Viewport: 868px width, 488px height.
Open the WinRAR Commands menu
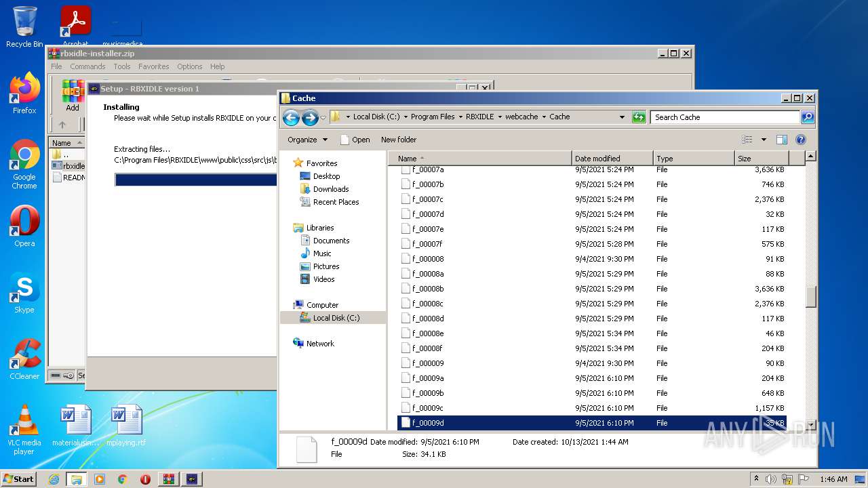tap(87, 66)
